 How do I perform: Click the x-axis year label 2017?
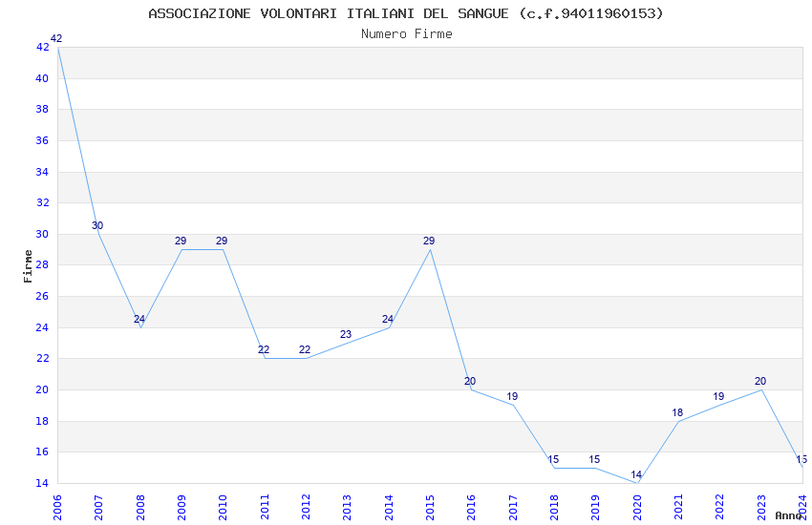(x=513, y=507)
